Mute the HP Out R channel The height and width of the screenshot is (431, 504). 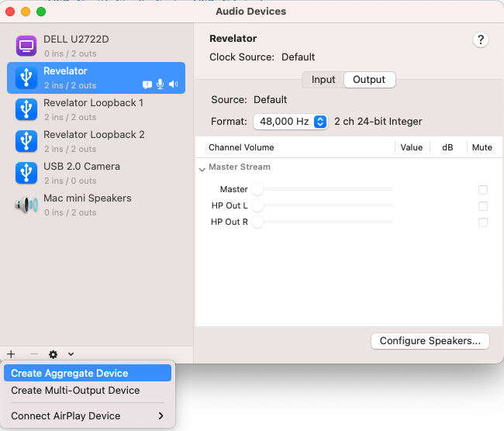tap(483, 222)
